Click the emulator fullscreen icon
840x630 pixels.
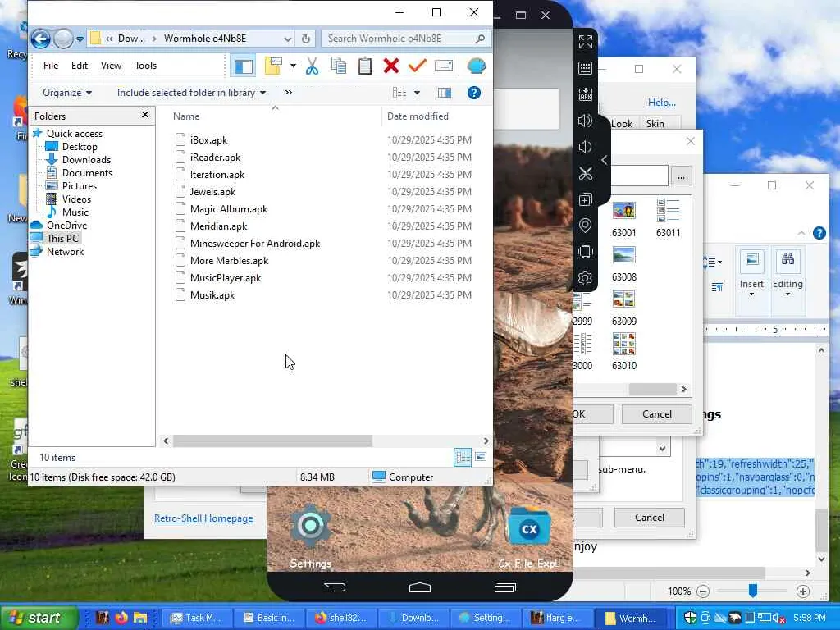(586, 42)
